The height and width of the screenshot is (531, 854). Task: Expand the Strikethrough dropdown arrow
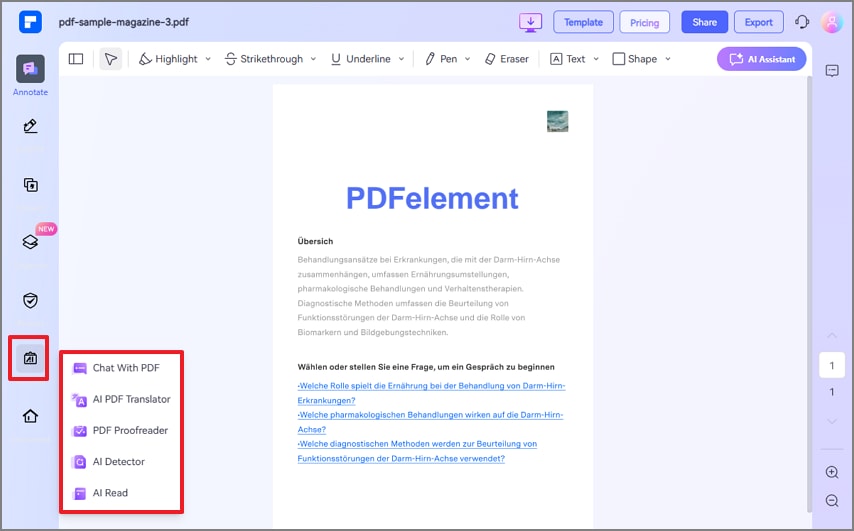[313, 59]
